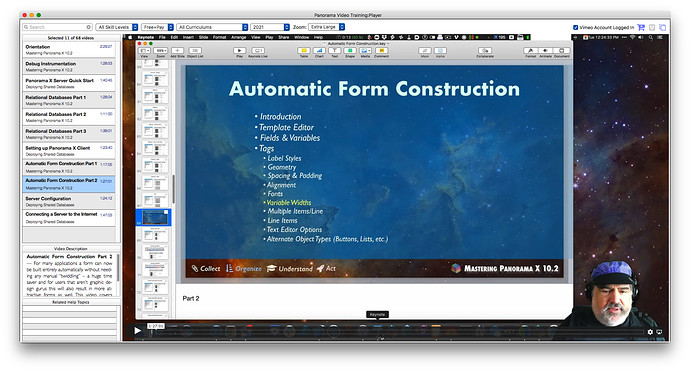The width and height of the screenshot is (690, 371).
Task: Open the shopping cart icon
Action: click(x=641, y=27)
